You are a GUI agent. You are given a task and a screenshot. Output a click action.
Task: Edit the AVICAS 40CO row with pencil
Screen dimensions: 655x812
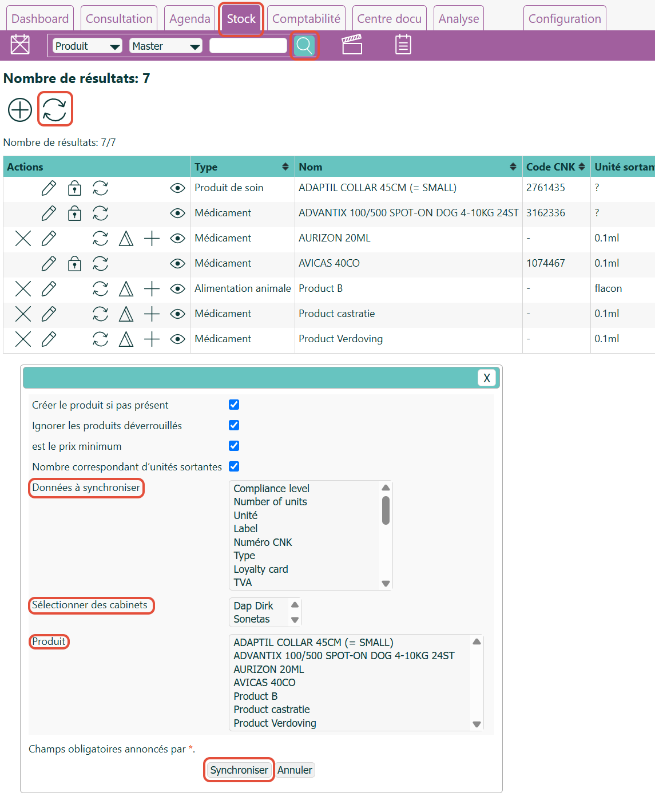click(x=49, y=264)
